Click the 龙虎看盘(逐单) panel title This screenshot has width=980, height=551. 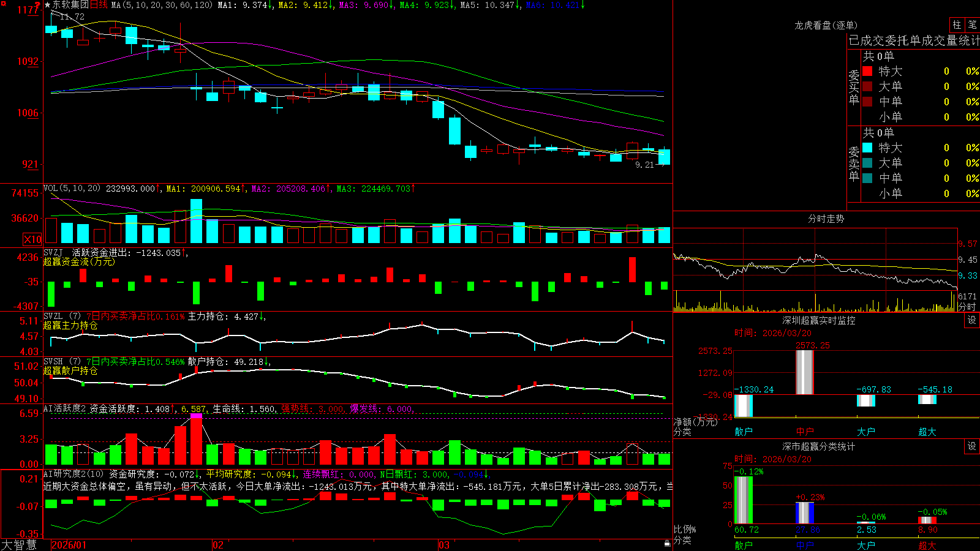click(x=826, y=25)
